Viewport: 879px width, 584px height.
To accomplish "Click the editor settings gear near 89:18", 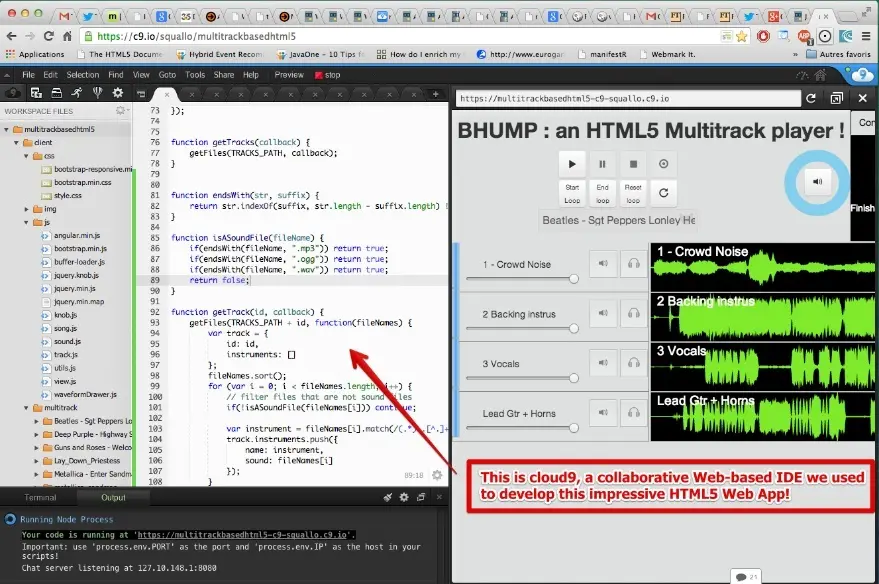I will click(x=437, y=475).
